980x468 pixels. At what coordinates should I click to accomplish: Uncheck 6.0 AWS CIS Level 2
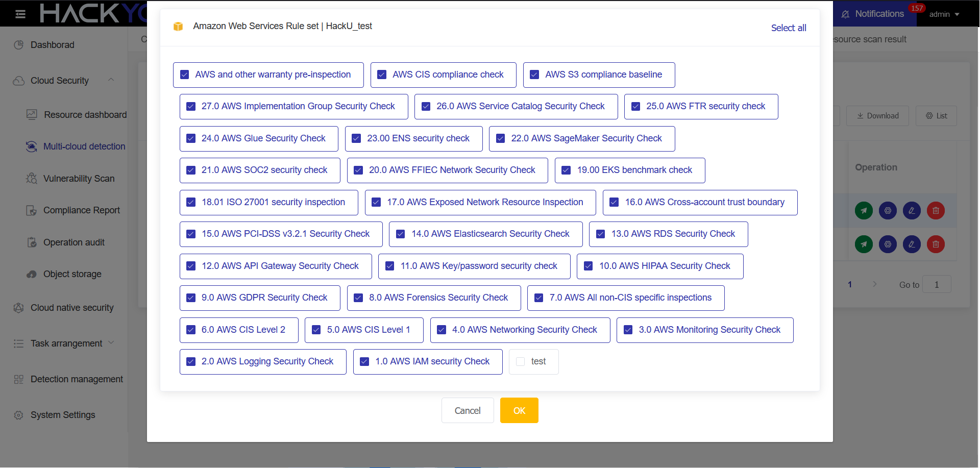point(191,330)
